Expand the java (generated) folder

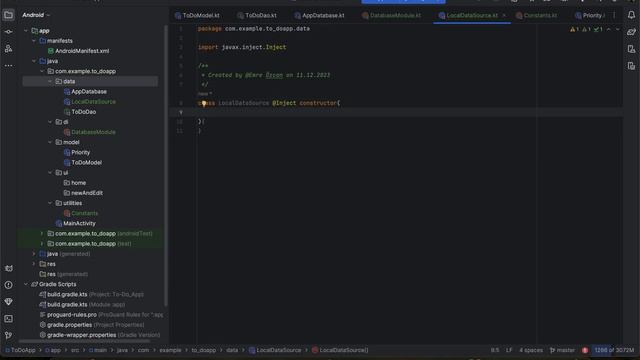click(34, 254)
